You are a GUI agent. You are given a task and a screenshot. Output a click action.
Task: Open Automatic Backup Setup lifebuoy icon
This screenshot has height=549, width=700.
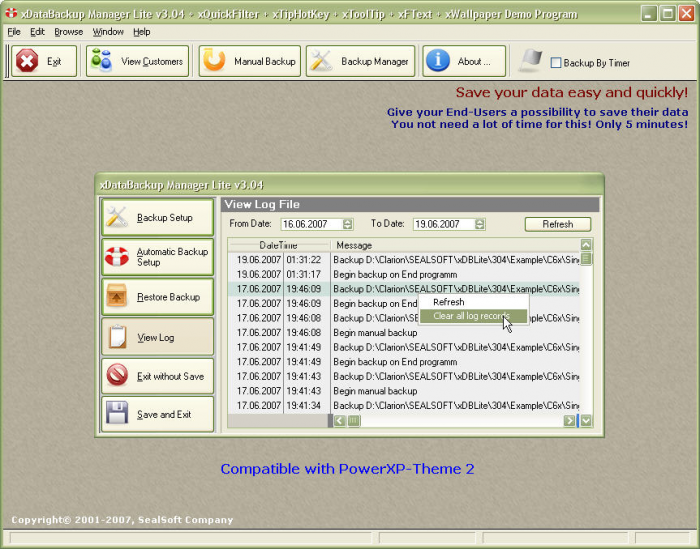pyautogui.click(x=117, y=257)
